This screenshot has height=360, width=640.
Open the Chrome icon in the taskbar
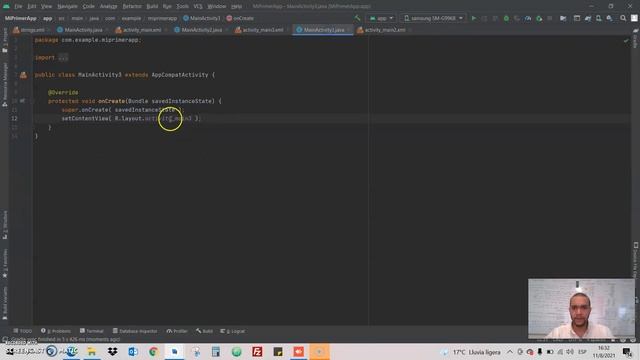tap(153, 351)
